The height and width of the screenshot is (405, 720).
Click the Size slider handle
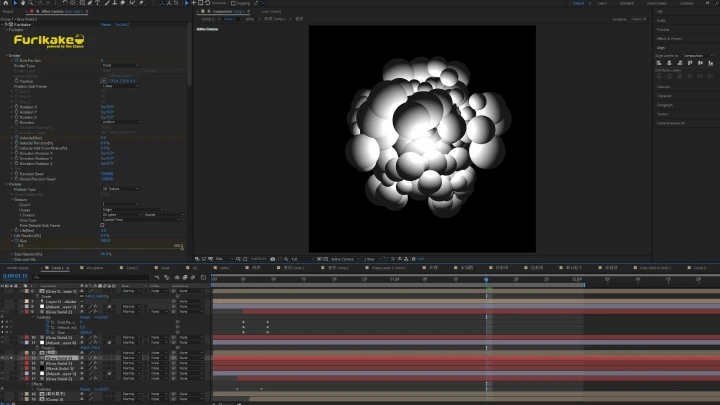182,248
